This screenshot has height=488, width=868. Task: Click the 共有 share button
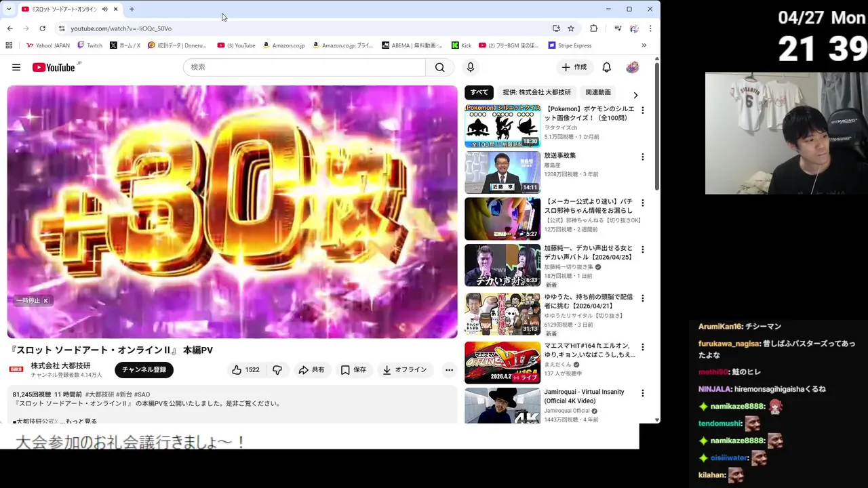311,370
